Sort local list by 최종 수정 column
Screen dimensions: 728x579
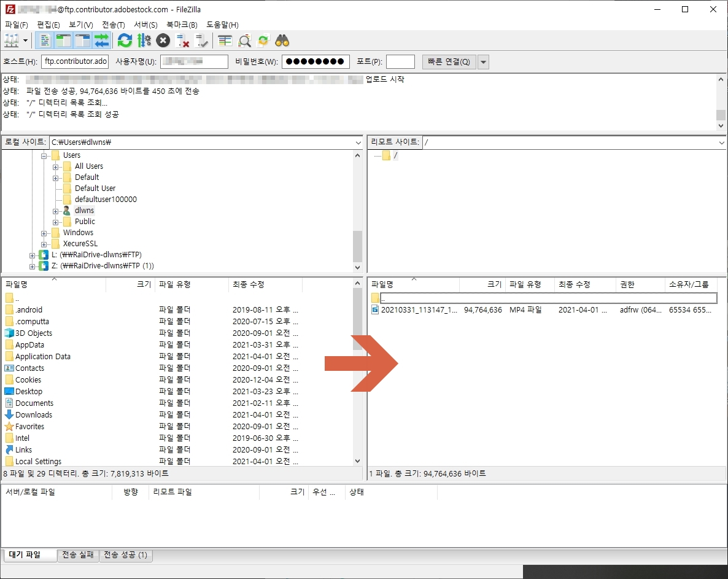[x=265, y=284]
